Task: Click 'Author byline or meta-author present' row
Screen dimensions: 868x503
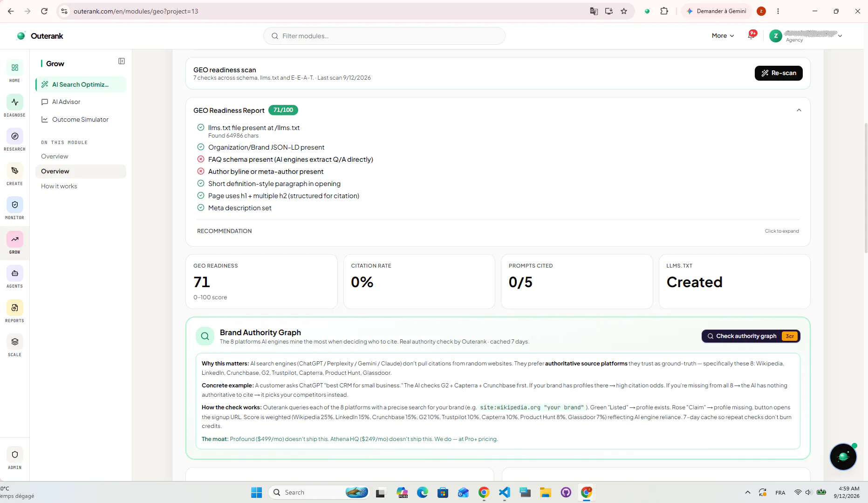Action: tap(260, 172)
